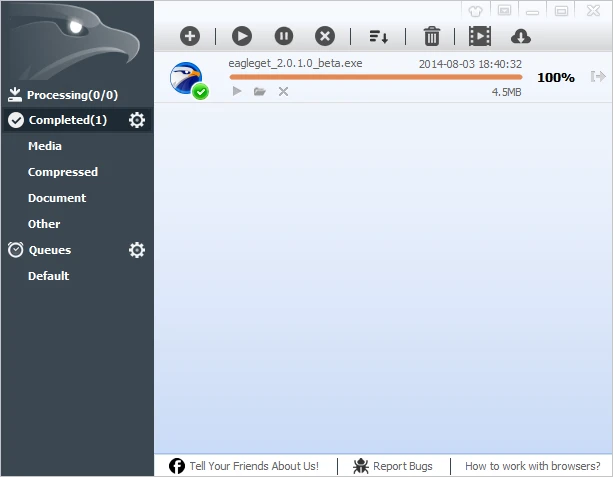
Task: Select the Media category
Action: pyautogui.click(x=45, y=146)
